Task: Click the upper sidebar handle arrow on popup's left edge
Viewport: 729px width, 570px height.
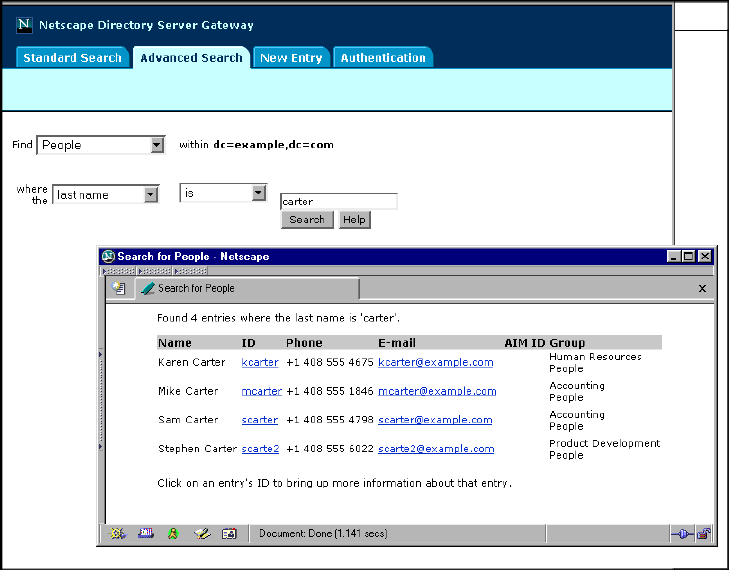Action: (100, 354)
